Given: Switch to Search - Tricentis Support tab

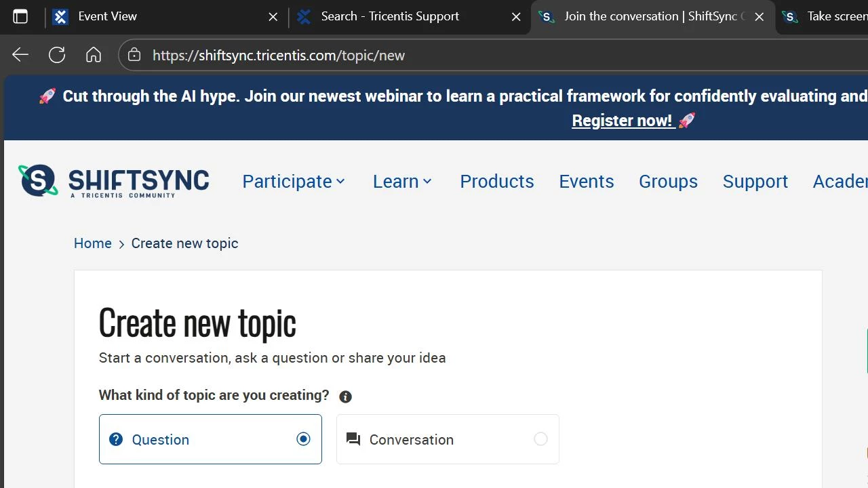Looking at the screenshot, I should click(x=410, y=17).
